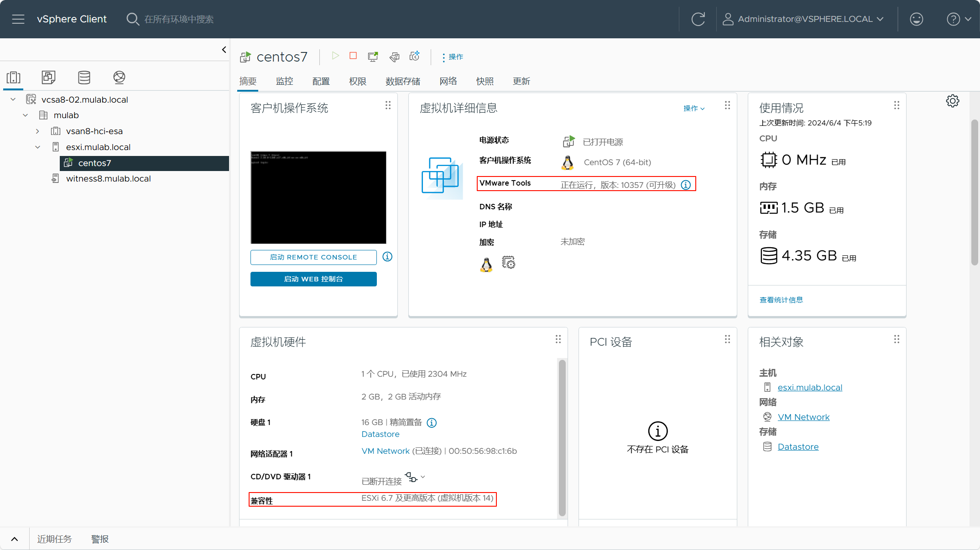The height and width of the screenshot is (550, 980).
Task: Collapse the left navigation pane
Action: click(224, 50)
